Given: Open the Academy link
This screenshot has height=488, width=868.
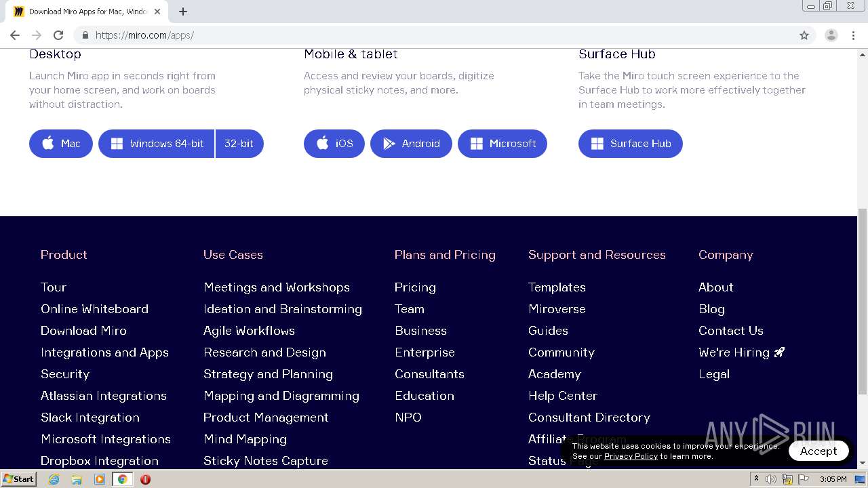Looking at the screenshot, I should 555,374.
